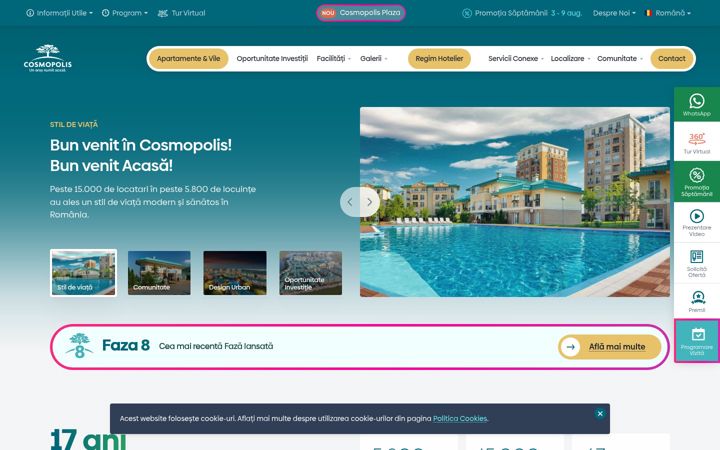Screen dimensions: 720x450
Task: Open WhatsApp chat from sidebar
Action: click(x=697, y=104)
